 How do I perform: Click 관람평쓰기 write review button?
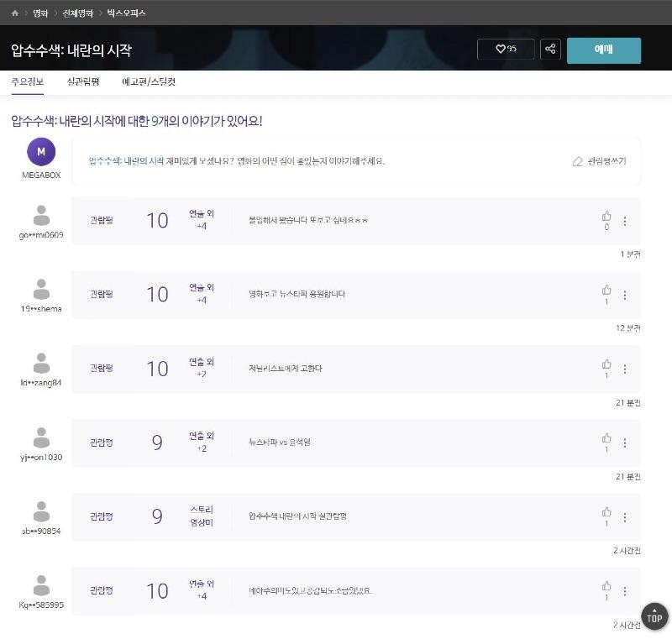click(x=599, y=161)
